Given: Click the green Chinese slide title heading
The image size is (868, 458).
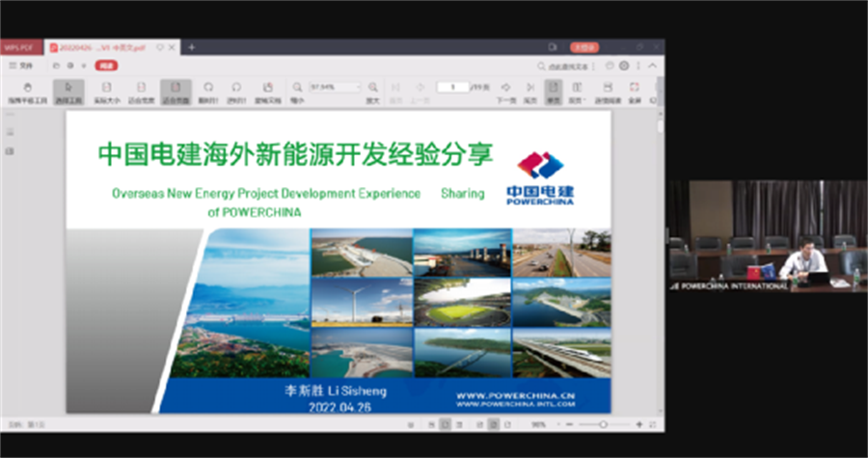Looking at the screenshot, I should 296,153.
